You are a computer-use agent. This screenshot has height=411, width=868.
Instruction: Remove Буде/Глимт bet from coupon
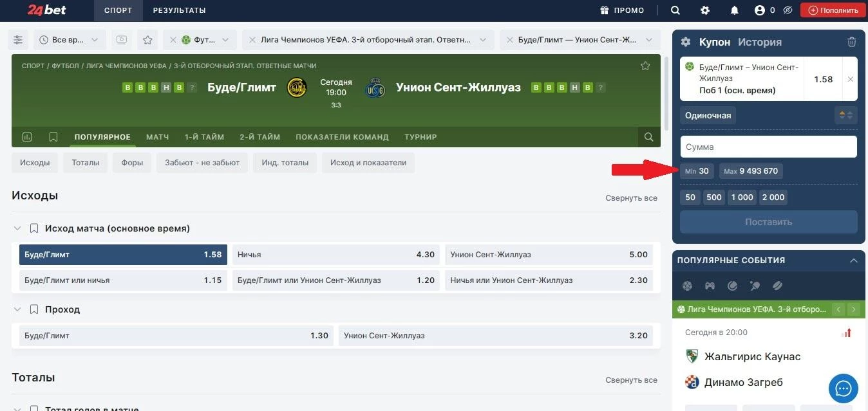[x=850, y=79]
